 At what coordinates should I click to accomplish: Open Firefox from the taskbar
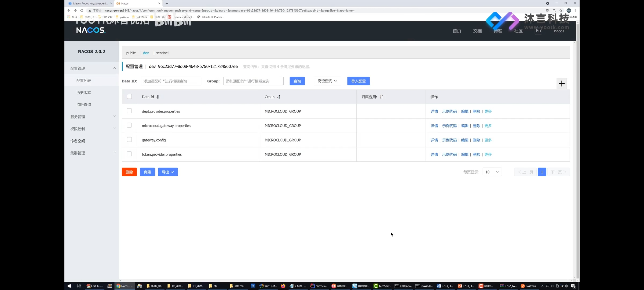[x=283, y=286]
